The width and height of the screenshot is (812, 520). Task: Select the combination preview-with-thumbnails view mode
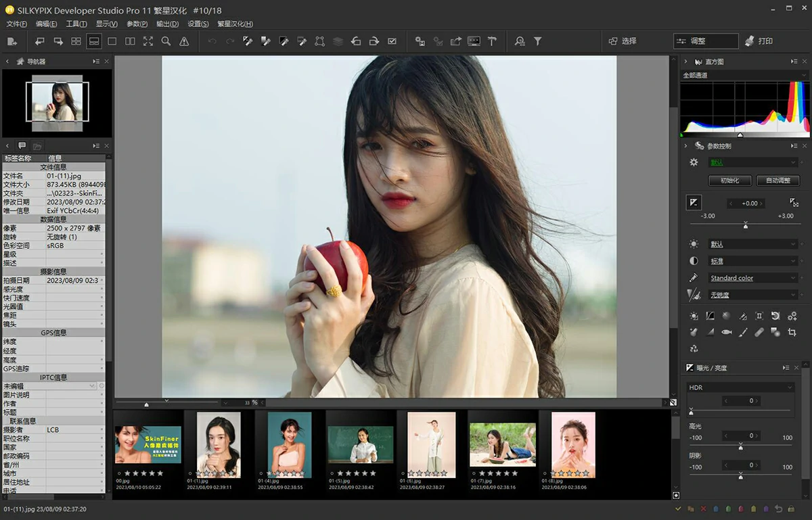pos(94,41)
